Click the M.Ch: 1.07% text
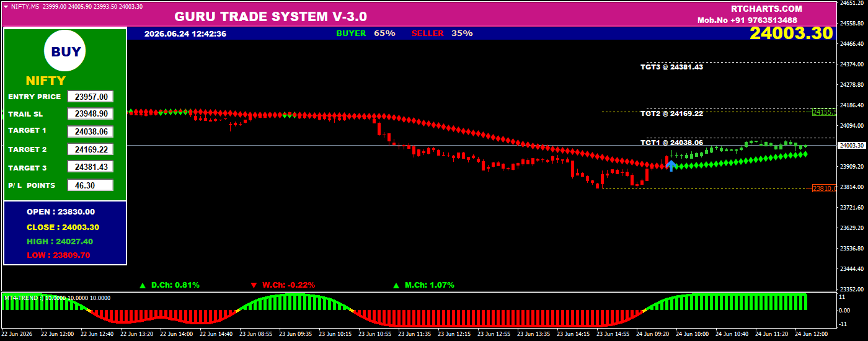 click(x=430, y=285)
